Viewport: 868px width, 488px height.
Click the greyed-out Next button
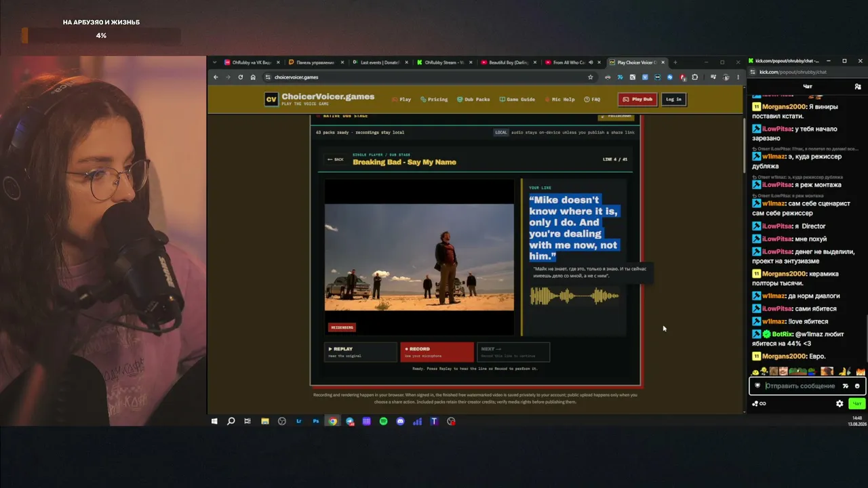pos(513,352)
